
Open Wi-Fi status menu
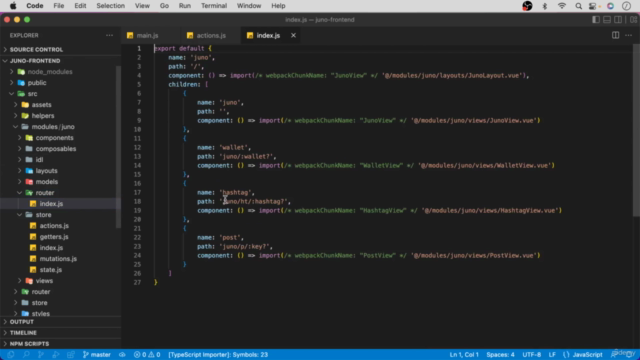click(x=562, y=6)
